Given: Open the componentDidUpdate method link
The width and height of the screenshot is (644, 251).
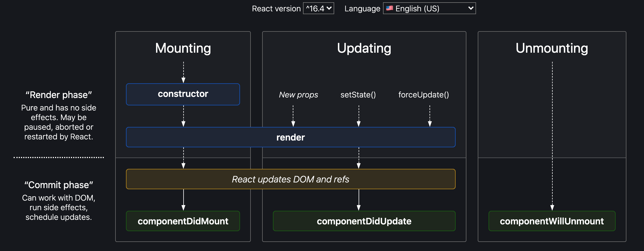Looking at the screenshot, I should (x=364, y=221).
